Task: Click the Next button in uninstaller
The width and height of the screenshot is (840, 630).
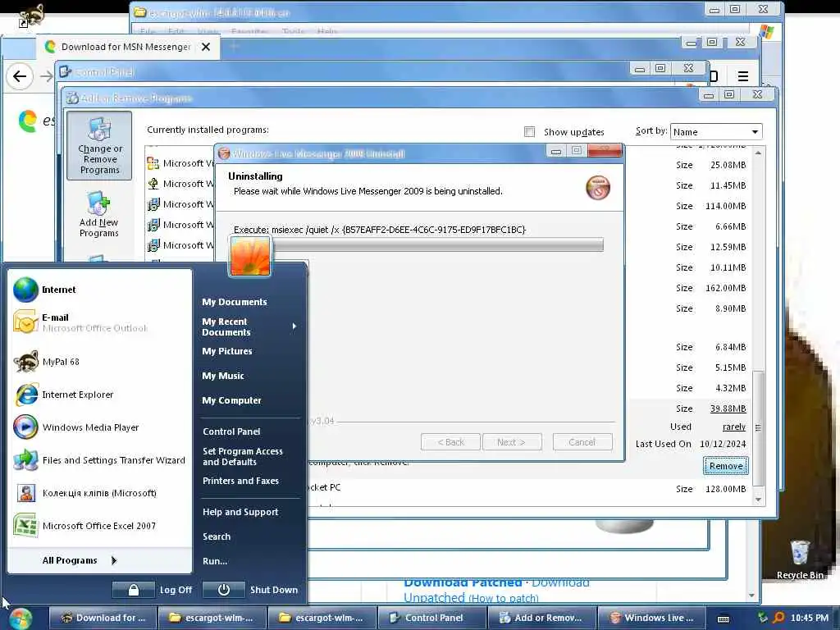Action: click(511, 442)
